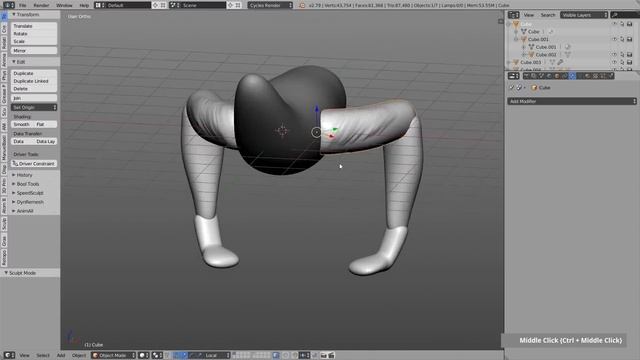The width and height of the screenshot is (640, 360).
Task: Set shading to Flat
Action: 45,124
